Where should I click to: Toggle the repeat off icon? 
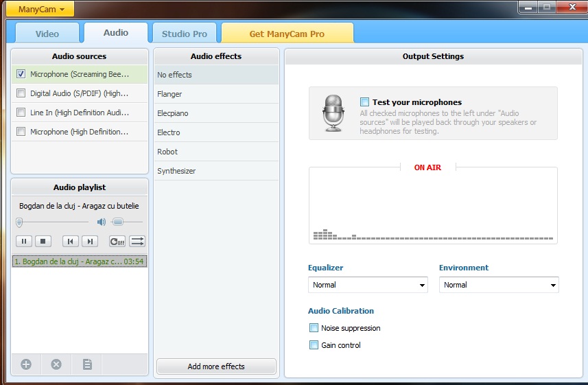[x=117, y=242]
